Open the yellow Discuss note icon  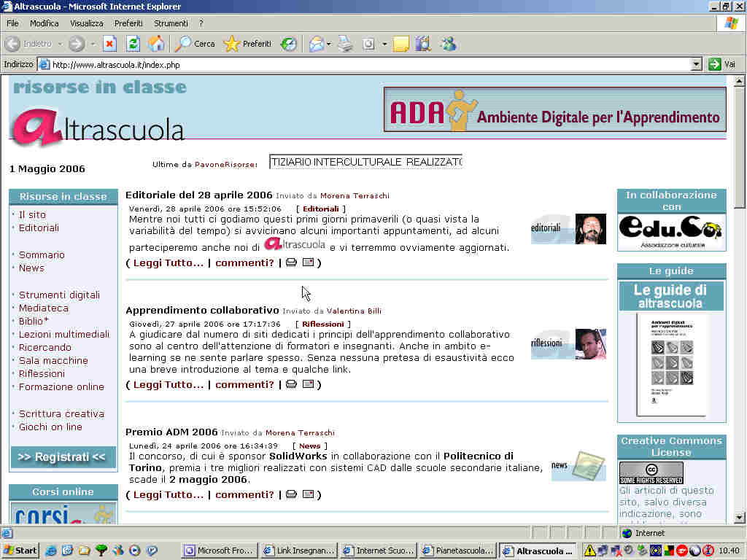pos(400,44)
